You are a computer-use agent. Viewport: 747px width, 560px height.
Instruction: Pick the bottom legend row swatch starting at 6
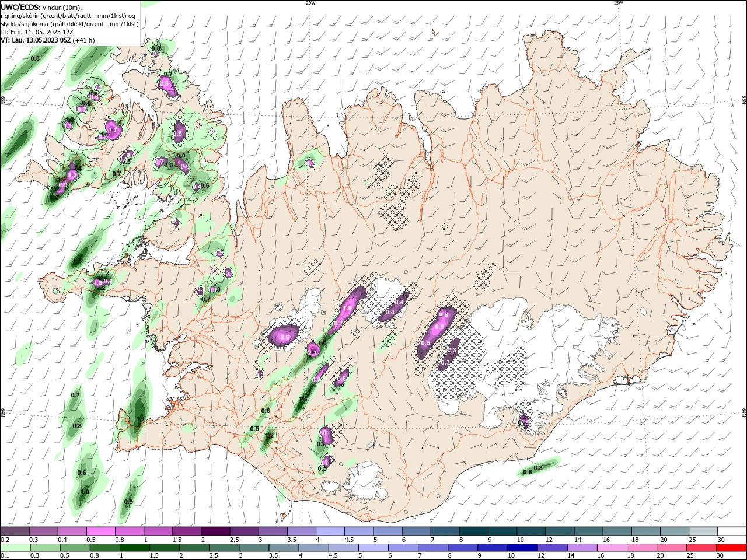click(403, 548)
